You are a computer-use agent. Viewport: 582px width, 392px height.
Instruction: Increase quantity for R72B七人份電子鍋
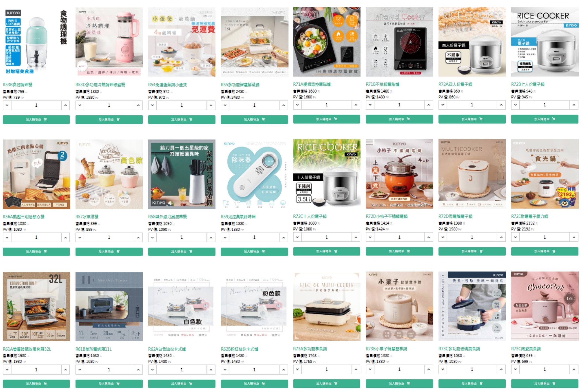point(574,105)
